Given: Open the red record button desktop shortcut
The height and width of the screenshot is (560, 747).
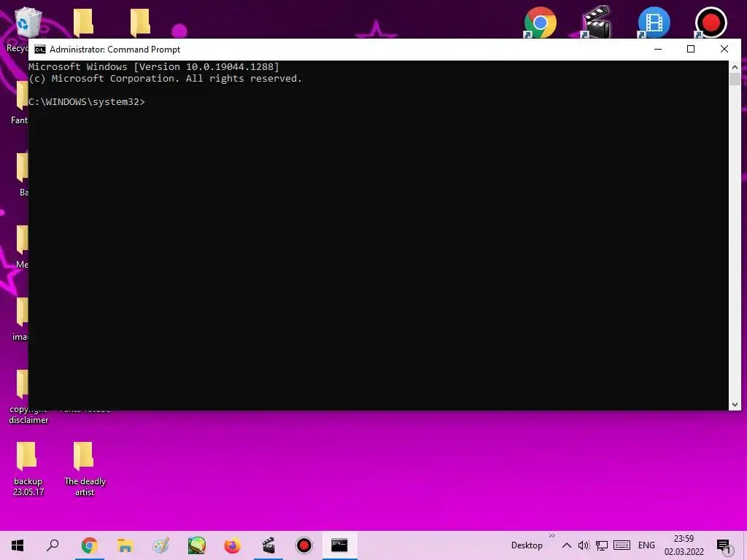Looking at the screenshot, I should point(711,23).
